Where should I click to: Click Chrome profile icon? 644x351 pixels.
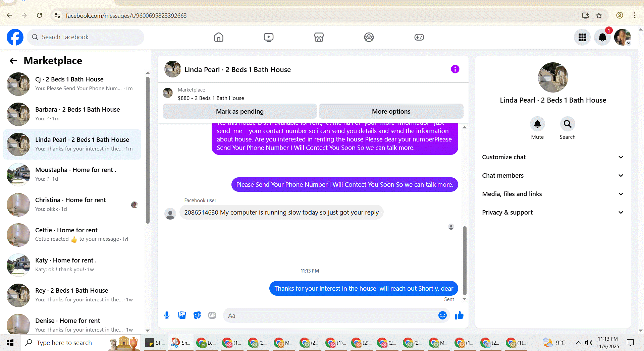620,15
